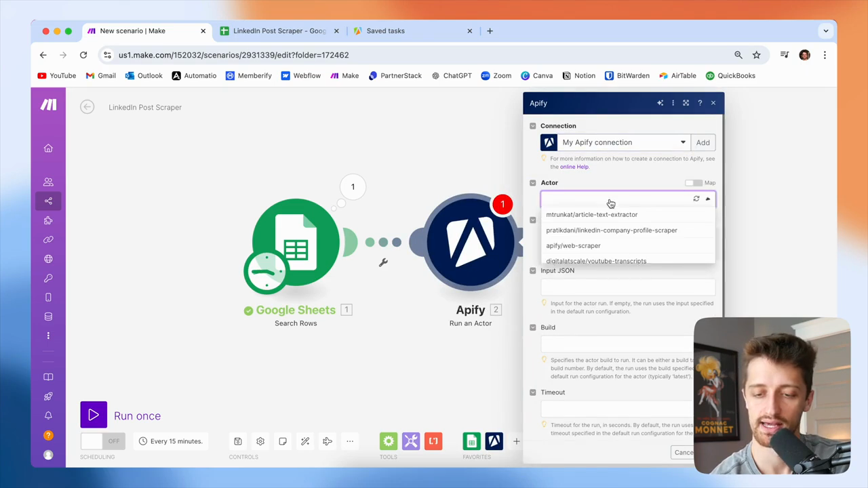Click the Chrome address bar
This screenshot has height=488, width=868.
coord(420,55)
